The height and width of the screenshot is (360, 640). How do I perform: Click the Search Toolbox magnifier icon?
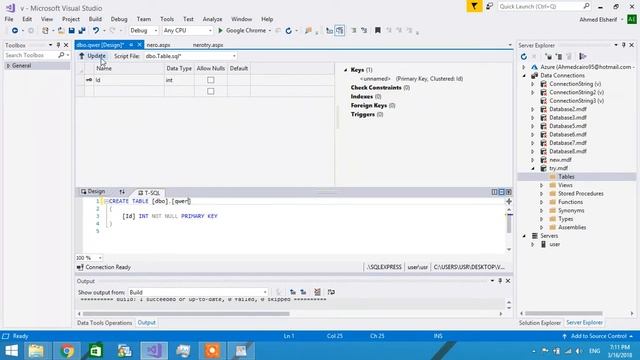(61, 55)
